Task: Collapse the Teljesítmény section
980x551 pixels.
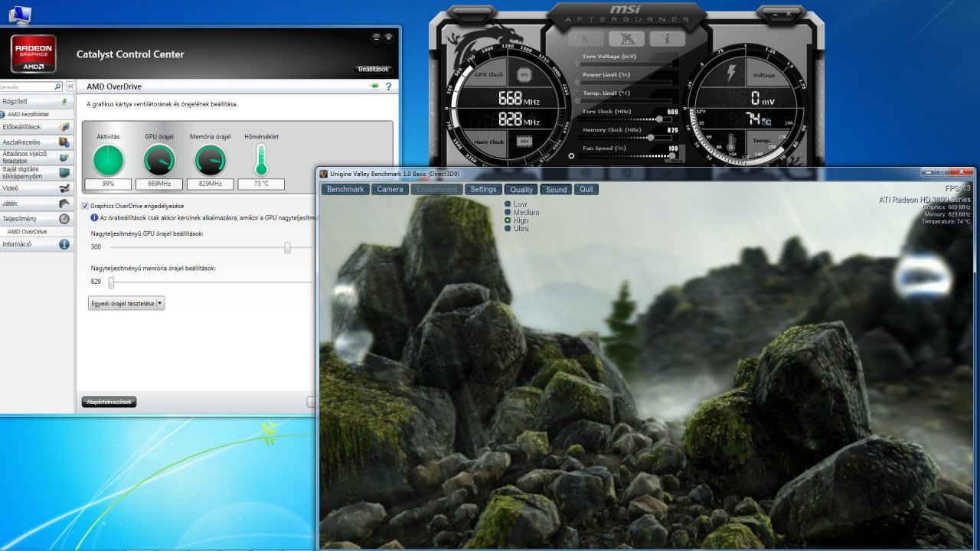Action: [37, 219]
